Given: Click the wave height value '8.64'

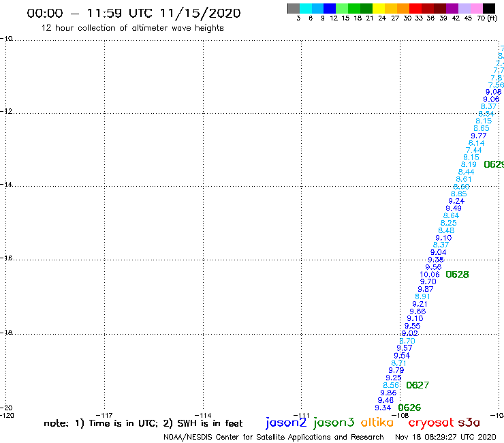Looking at the screenshot, I should coord(451,215).
